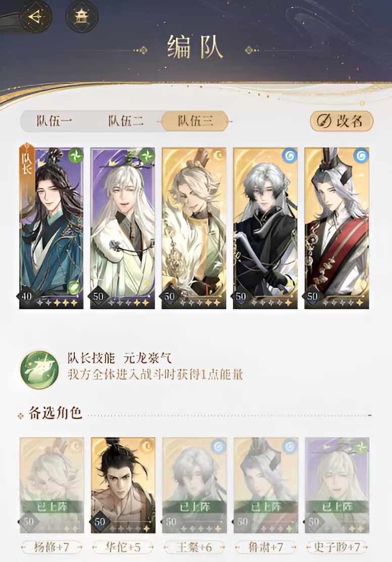Screen dimensions: 392x562
Task: Tap the back arrow icon
Action: 35,17
